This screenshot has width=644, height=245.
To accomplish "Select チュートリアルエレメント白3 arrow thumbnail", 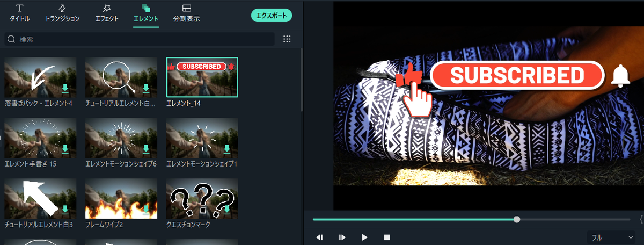I will point(40,199).
